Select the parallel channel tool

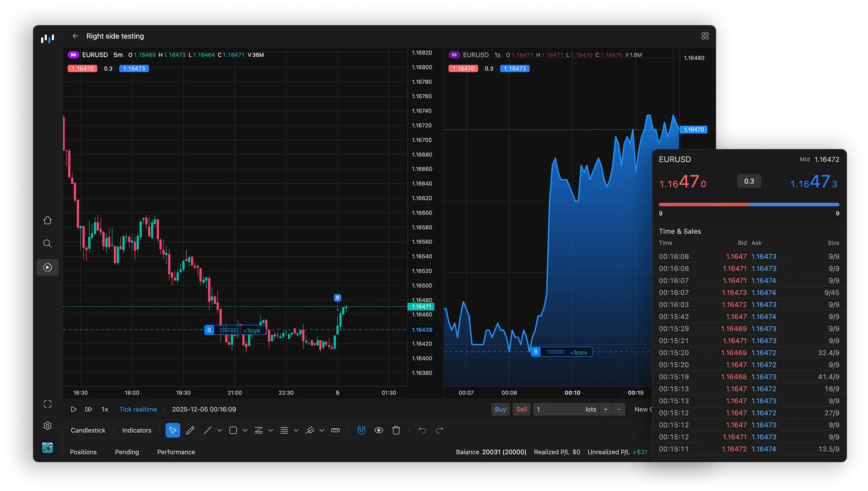coord(259,431)
